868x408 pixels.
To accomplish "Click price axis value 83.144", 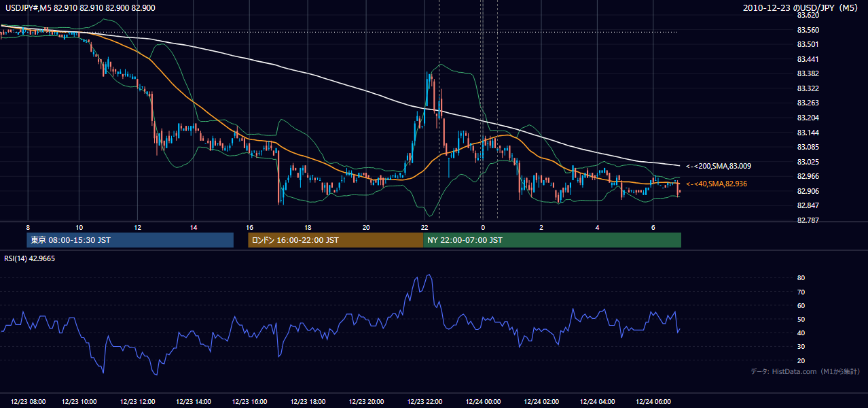I will pyautogui.click(x=807, y=132).
